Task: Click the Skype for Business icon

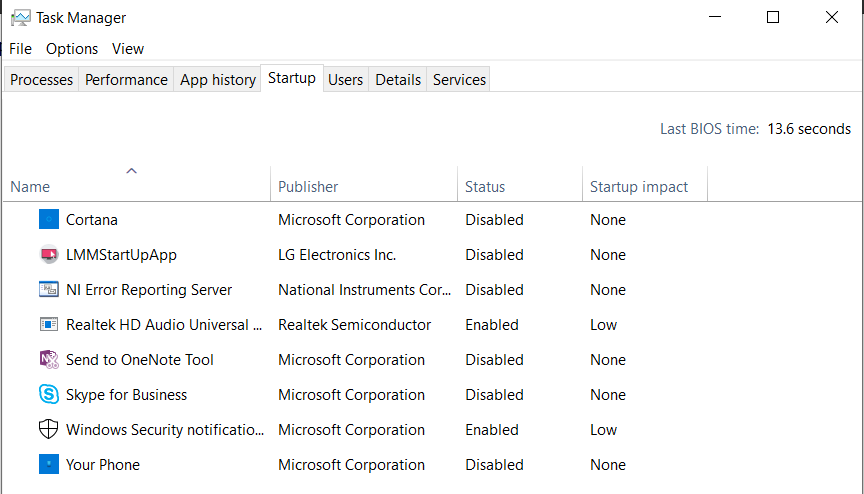Action: click(49, 395)
